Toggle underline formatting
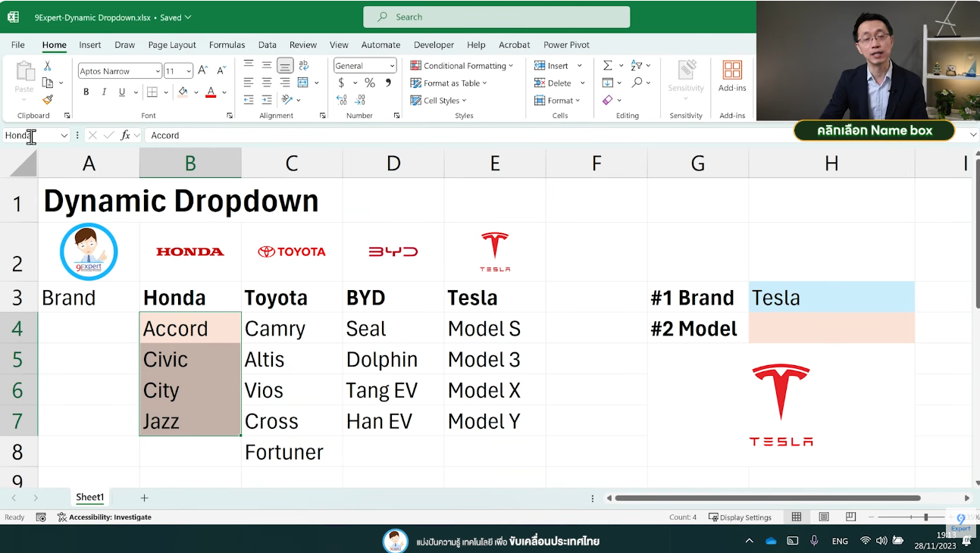 click(x=122, y=92)
